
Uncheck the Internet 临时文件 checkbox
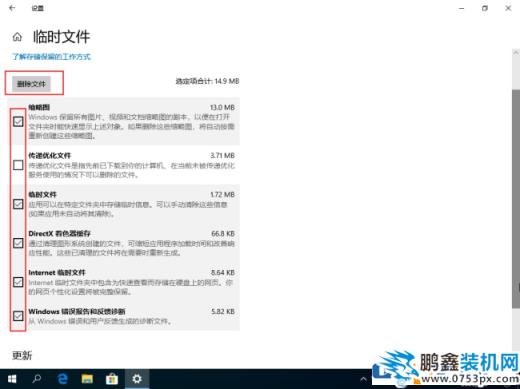pyautogui.click(x=18, y=282)
